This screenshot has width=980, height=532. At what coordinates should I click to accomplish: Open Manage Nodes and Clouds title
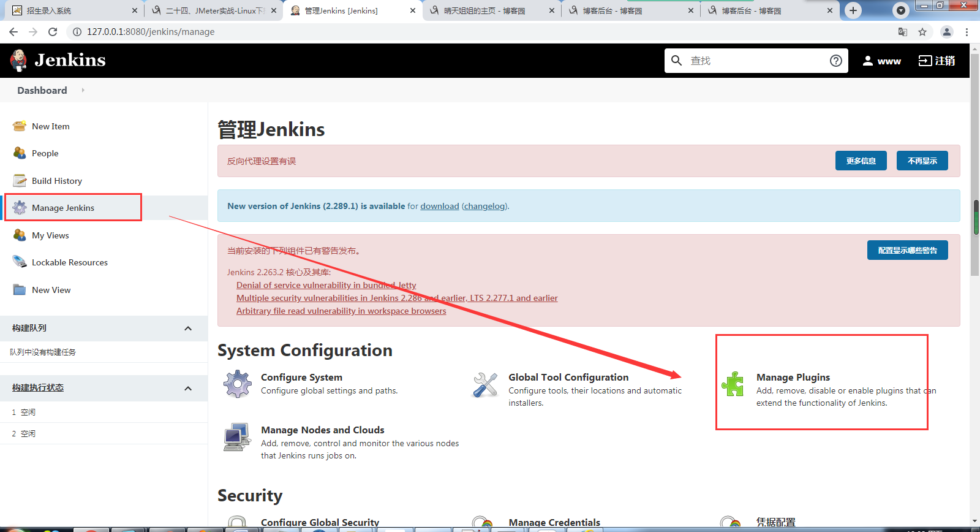click(323, 430)
